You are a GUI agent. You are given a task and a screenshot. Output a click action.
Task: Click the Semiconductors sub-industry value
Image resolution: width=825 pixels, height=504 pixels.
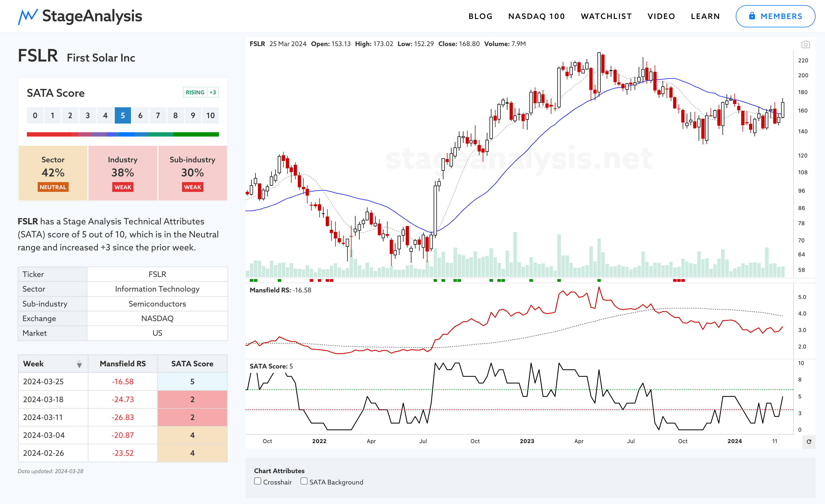(x=157, y=304)
